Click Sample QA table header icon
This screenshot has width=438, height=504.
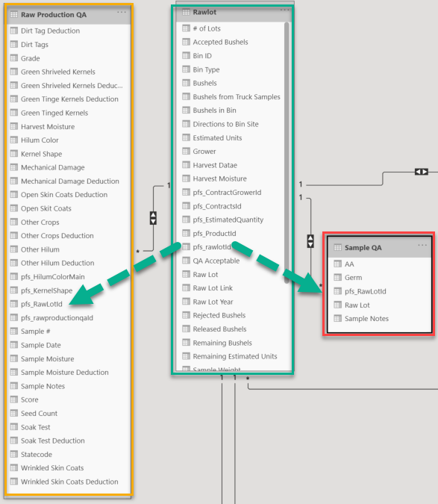337,247
